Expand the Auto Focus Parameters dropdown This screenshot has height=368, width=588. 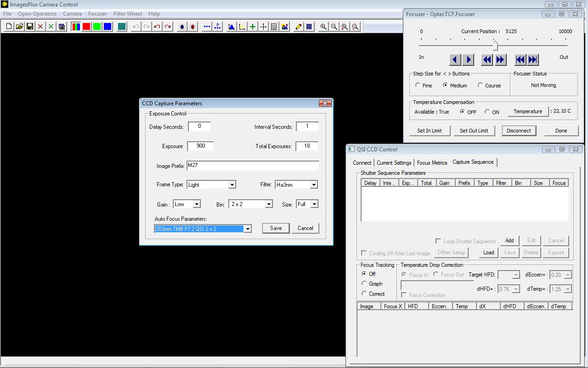click(x=248, y=229)
